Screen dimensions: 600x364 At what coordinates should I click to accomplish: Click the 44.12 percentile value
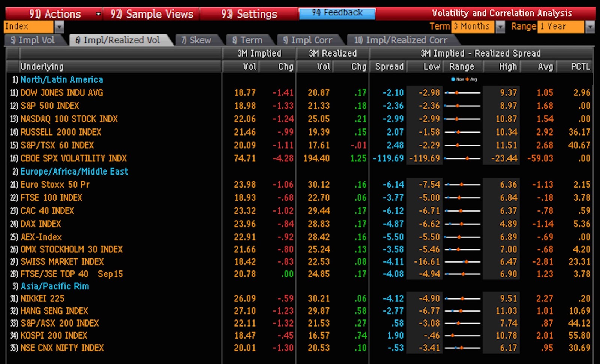579,323
